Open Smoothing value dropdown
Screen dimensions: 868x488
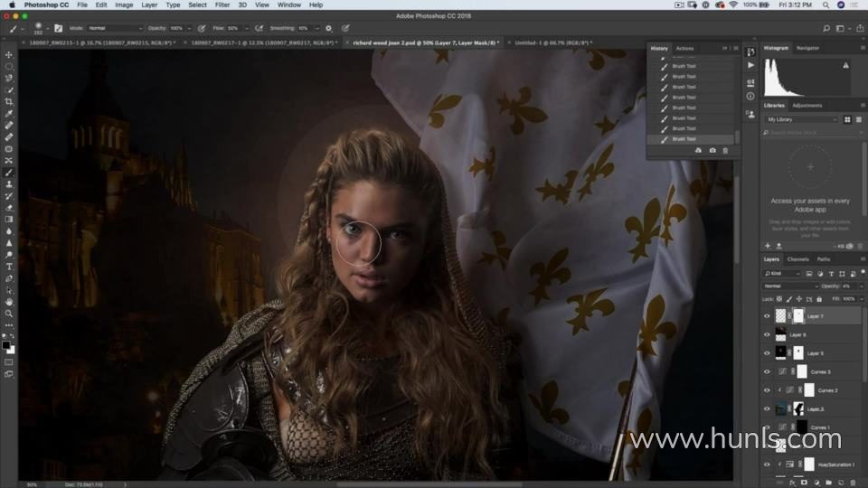click(316, 28)
